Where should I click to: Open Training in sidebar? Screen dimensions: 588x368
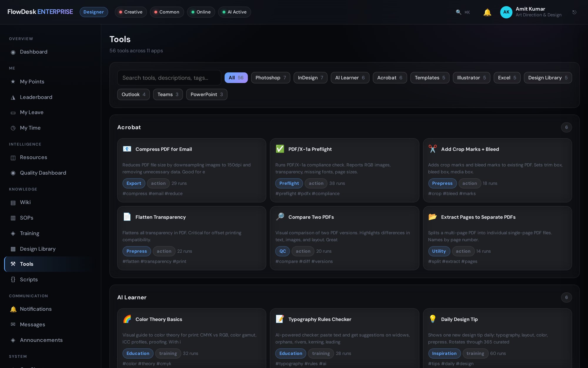[50, 233]
